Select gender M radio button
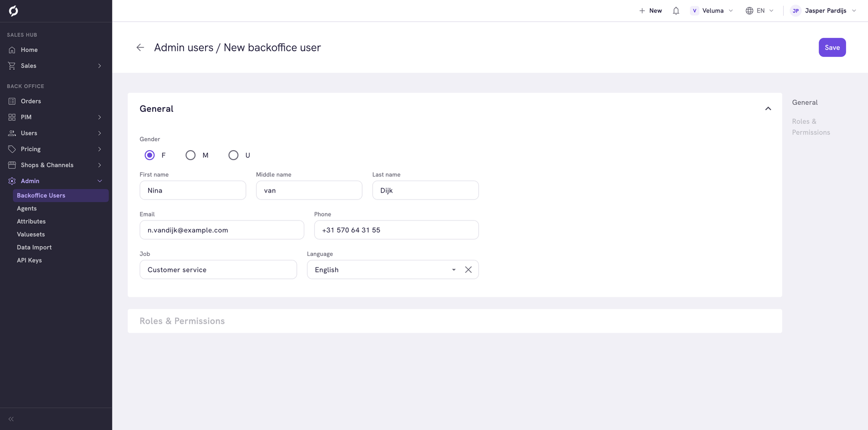Screen dimensions: 868x430 tap(191, 155)
